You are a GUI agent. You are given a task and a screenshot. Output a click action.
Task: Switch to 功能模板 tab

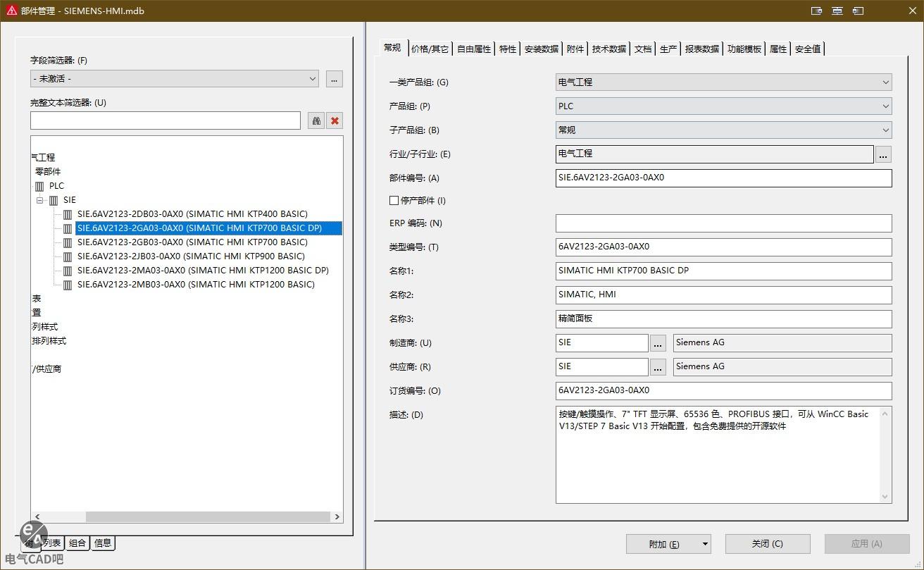coord(744,49)
